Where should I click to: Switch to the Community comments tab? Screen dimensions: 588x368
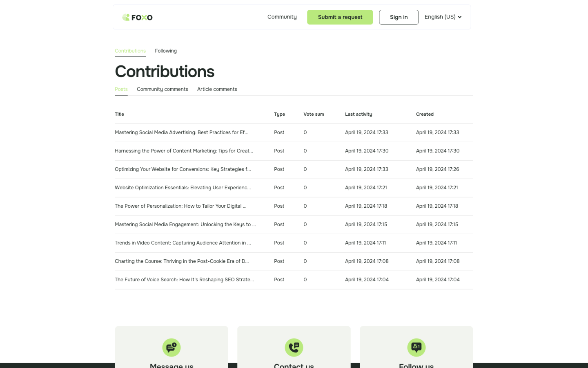coord(162,89)
